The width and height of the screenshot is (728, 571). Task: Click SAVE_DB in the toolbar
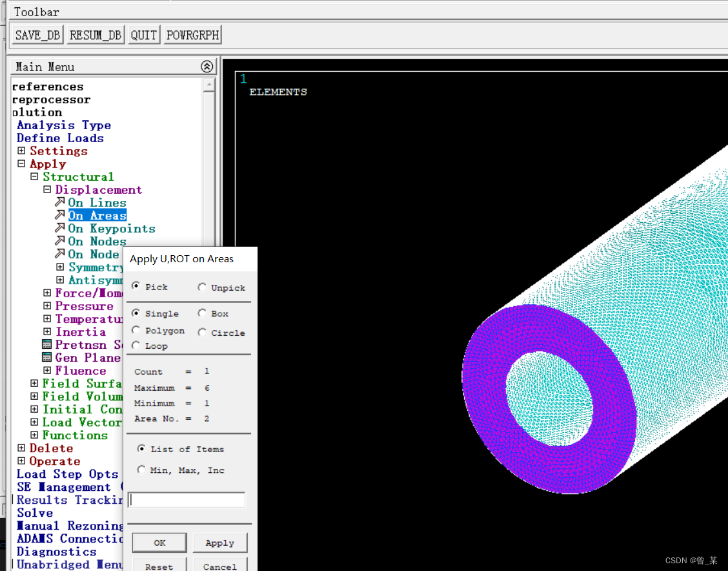pos(37,35)
